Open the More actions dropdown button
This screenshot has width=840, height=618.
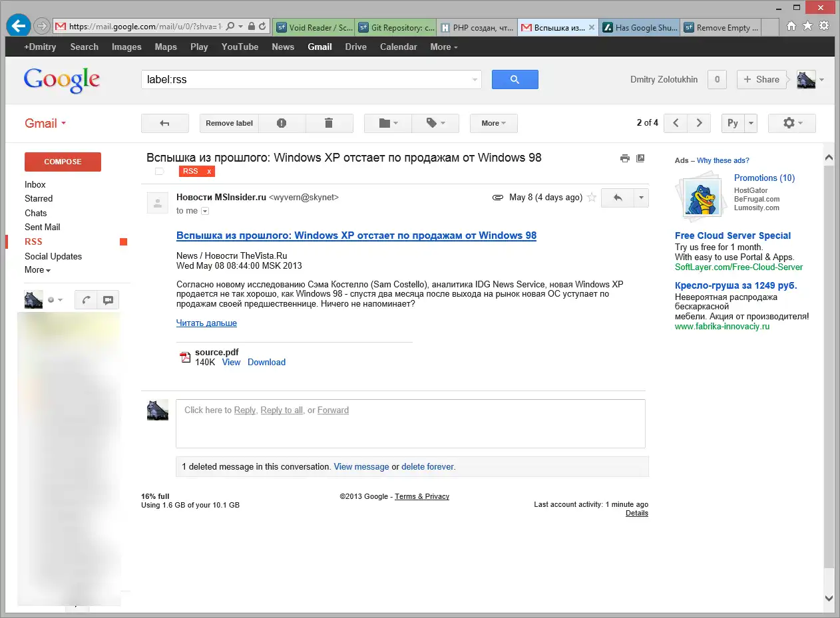(494, 123)
